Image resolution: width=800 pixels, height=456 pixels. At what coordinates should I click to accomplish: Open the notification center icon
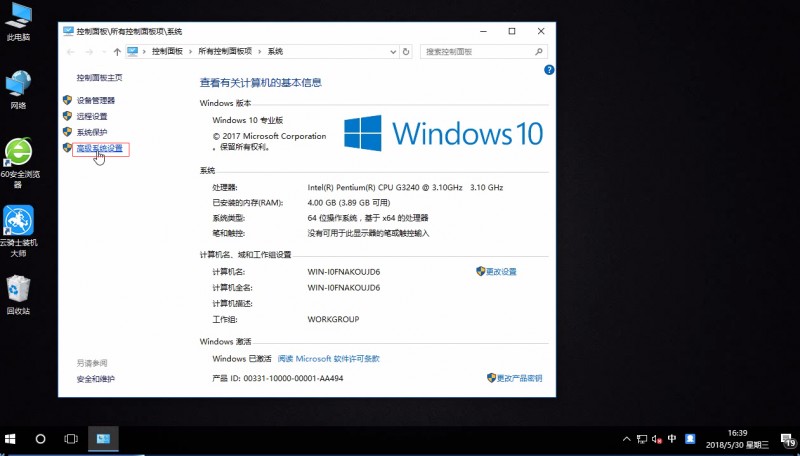[789, 440]
